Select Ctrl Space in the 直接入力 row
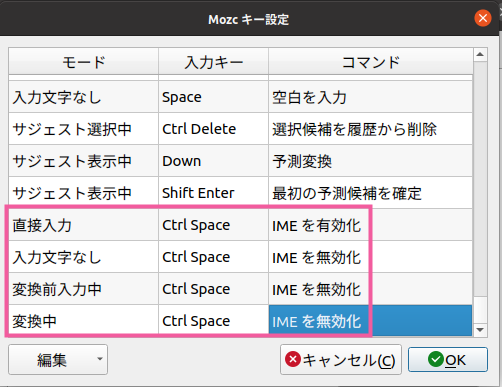502x387 pixels. click(x=213, y=225)
